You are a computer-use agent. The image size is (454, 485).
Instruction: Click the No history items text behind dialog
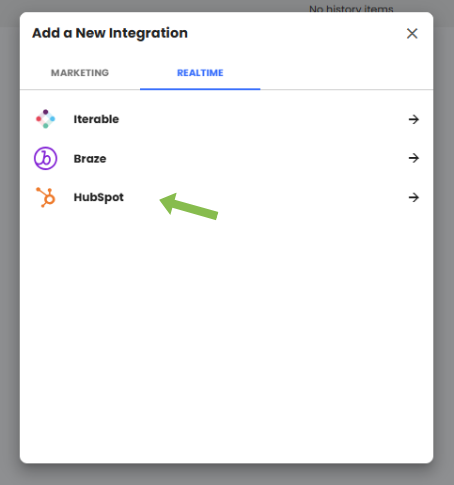click(x=351, y=8)
